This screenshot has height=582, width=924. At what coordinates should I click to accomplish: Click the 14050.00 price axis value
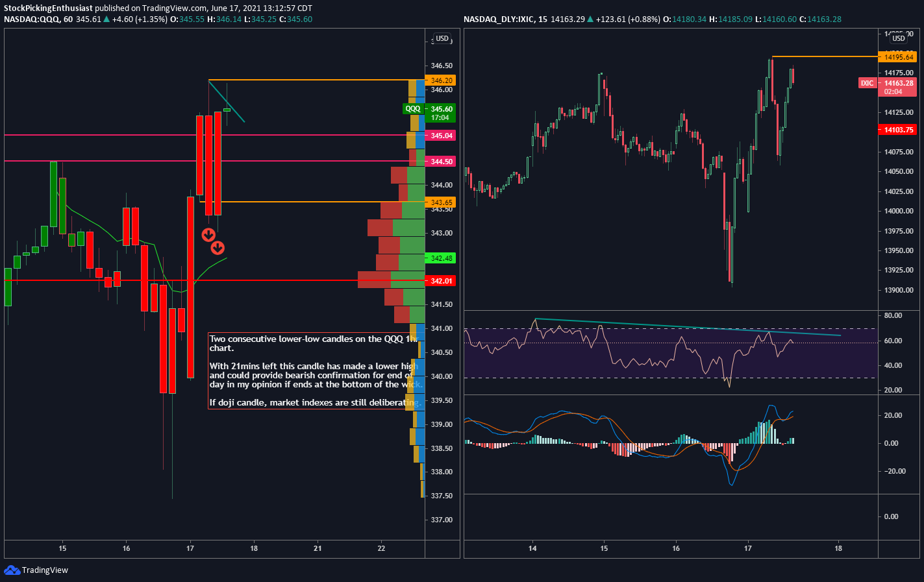click(x=899, y=171)
